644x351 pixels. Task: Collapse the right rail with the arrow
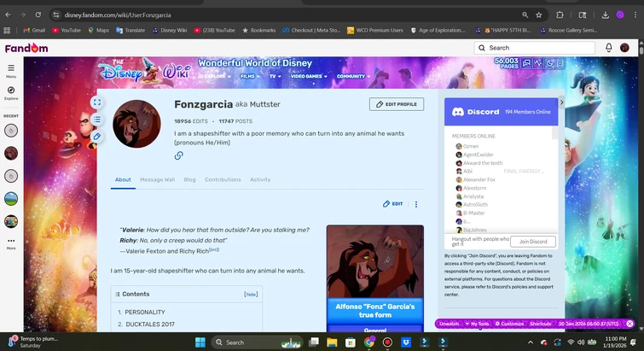click(x=561, y=102)
